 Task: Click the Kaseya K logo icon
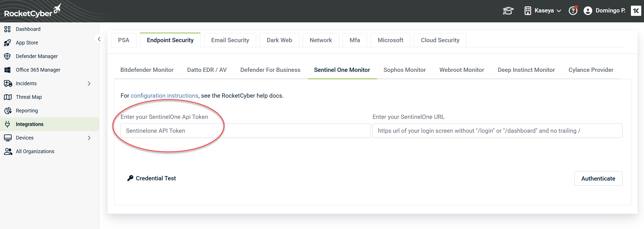636,11
